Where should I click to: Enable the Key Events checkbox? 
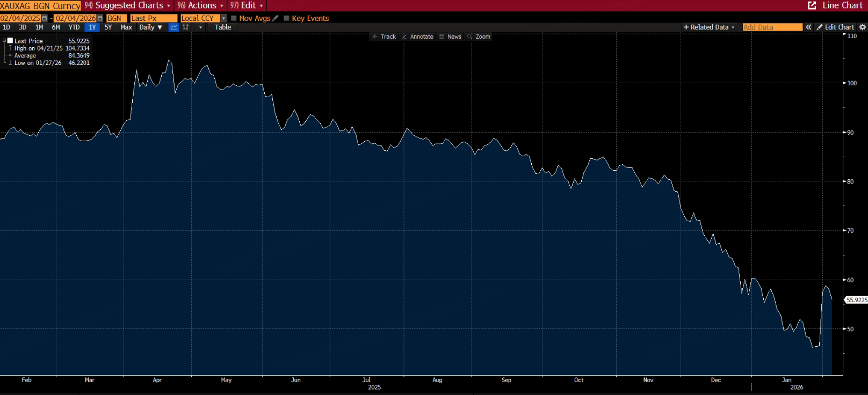pos(286,18)
